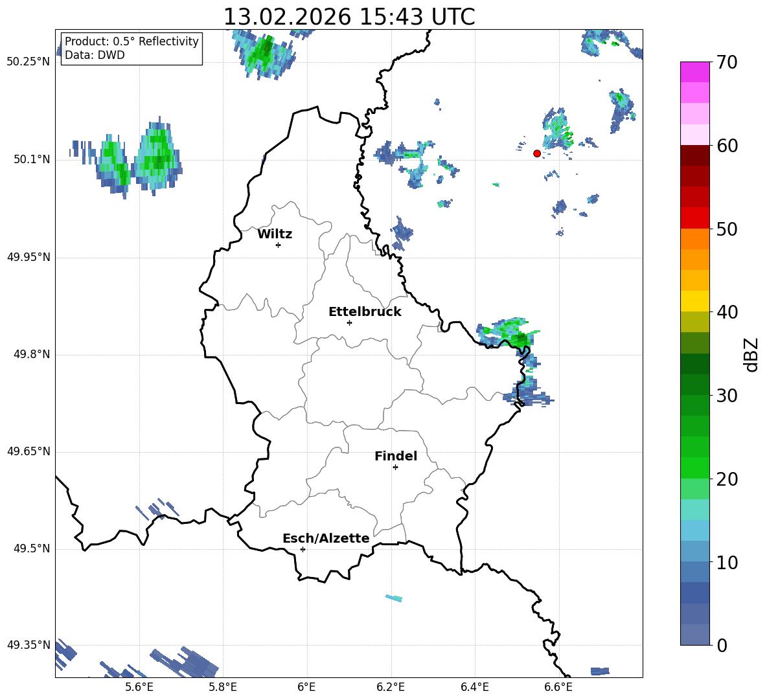Image resolution: width=767 pixels, height=700 pixels.
Task: Click the 50.1°N latitude label
Action: coord(32,159)
